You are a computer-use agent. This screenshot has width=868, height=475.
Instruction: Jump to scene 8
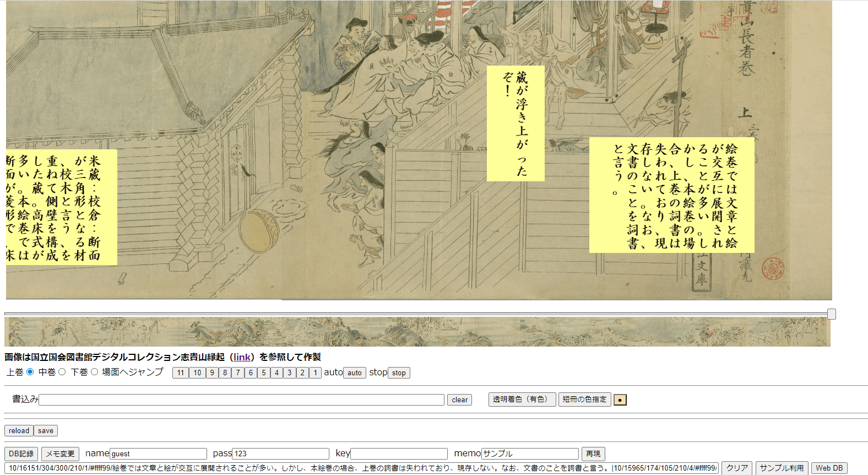(x=225, y=373)
